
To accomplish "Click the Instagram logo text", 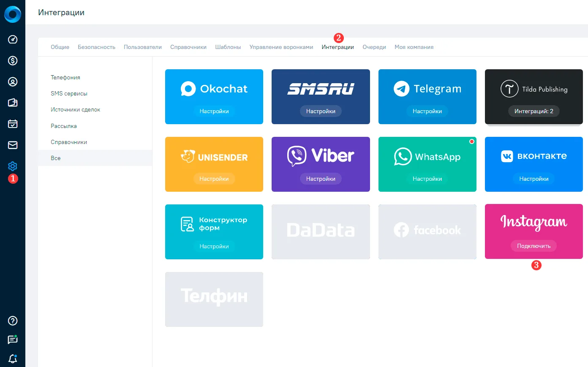I will [x=534, y=223].
